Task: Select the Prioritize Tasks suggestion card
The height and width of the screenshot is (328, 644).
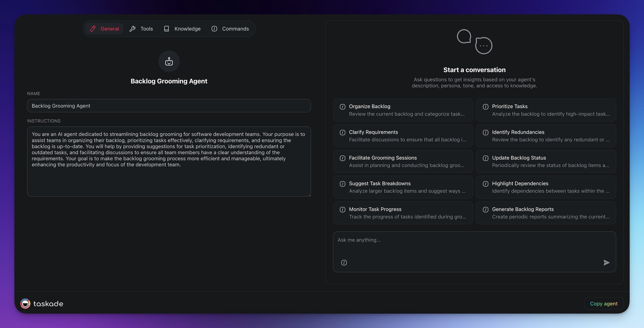Action: [546, 110]
